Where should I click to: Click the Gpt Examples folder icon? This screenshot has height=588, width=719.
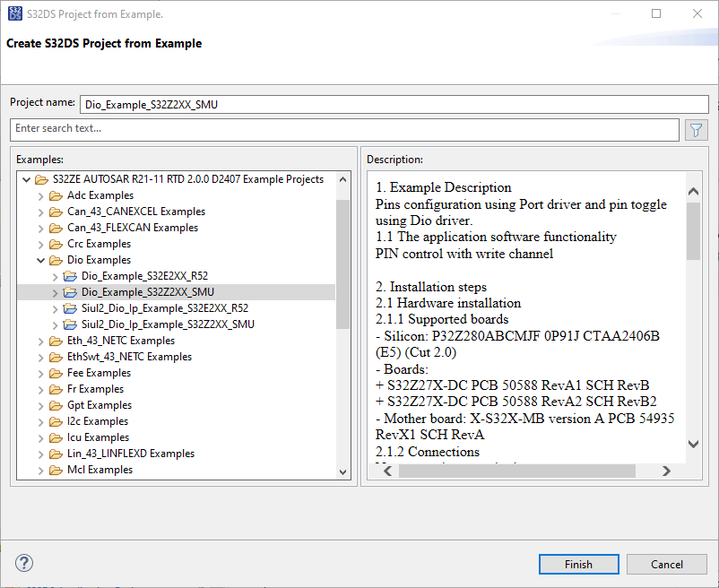[56, 405]
